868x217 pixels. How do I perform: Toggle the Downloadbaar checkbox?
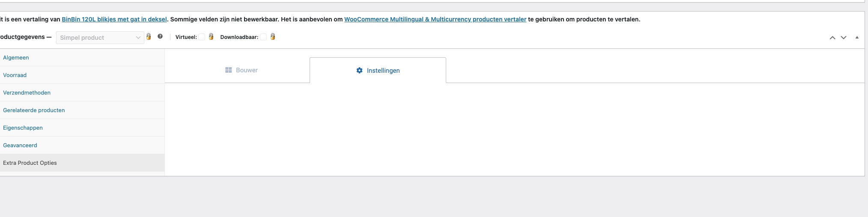click(x=263, y=37)
